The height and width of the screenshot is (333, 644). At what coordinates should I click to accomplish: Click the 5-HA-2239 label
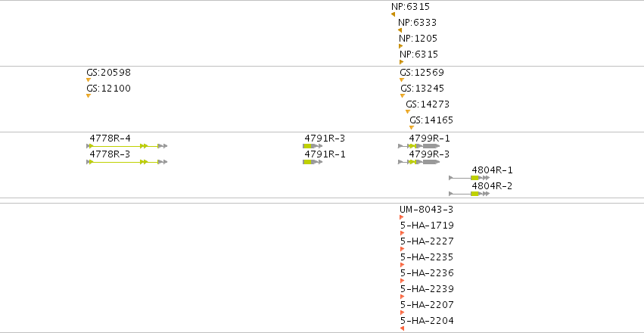[427, 289]
